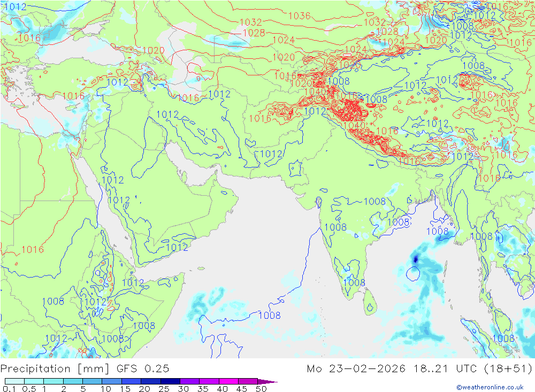Pick the 20–25 mm legend swatch
The width and height of the screenshot is (535, 392).
pos(151,381)
